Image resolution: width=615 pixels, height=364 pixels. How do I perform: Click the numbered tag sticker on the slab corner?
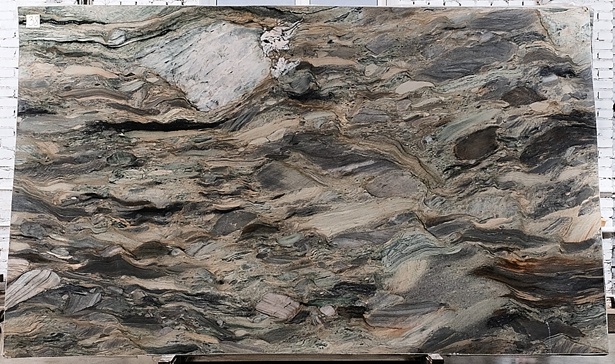pos(33,21)
